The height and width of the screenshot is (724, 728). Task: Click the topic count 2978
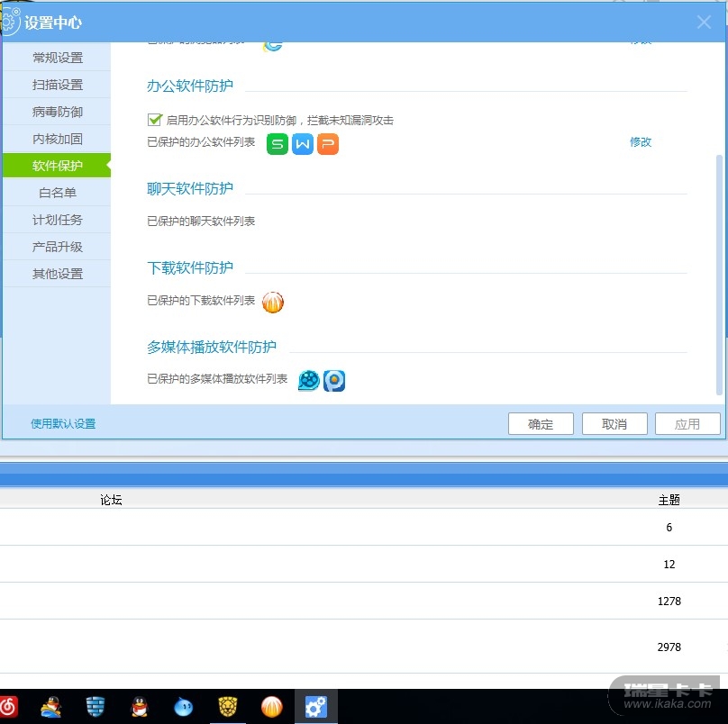click(669, 647)
